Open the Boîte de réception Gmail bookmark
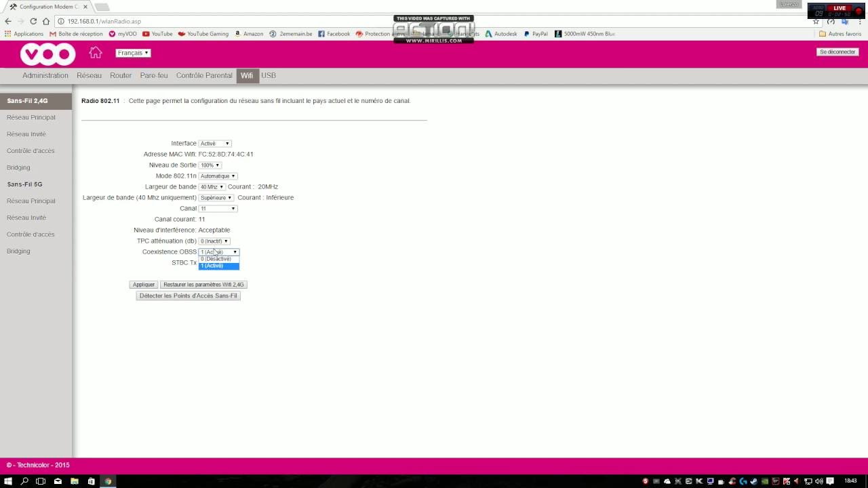The image size is (868, 488). [76, 34]
